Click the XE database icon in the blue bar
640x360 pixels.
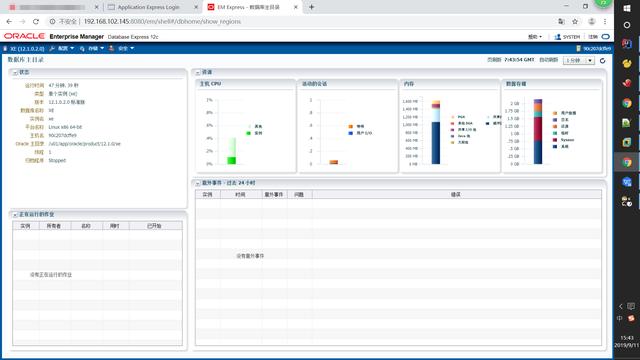(5, 49)
